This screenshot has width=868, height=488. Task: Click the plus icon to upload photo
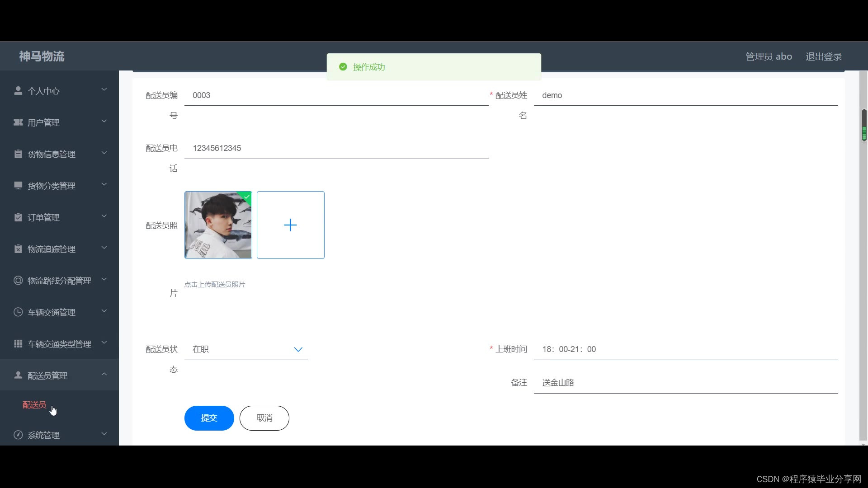click(290, 225)
